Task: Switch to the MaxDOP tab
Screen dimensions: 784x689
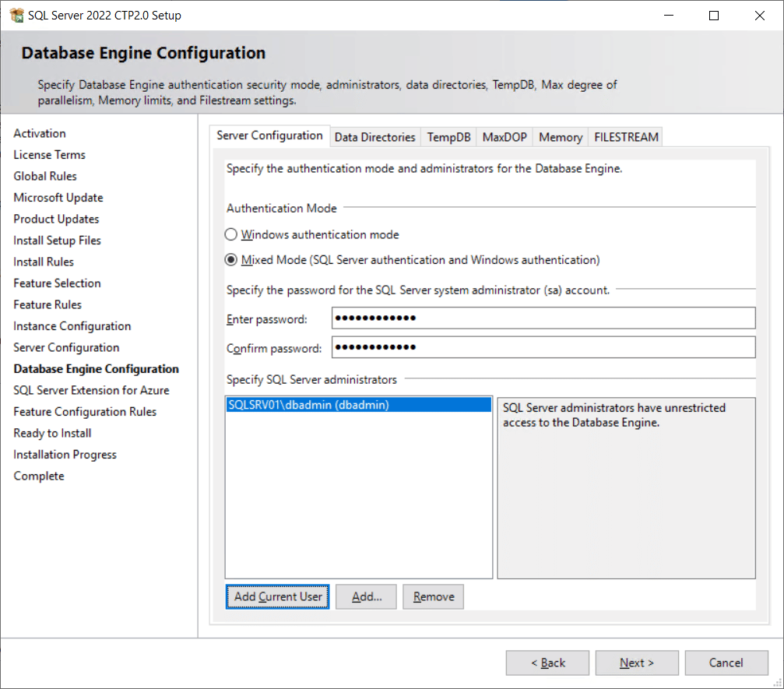Action: coord(505,137)
